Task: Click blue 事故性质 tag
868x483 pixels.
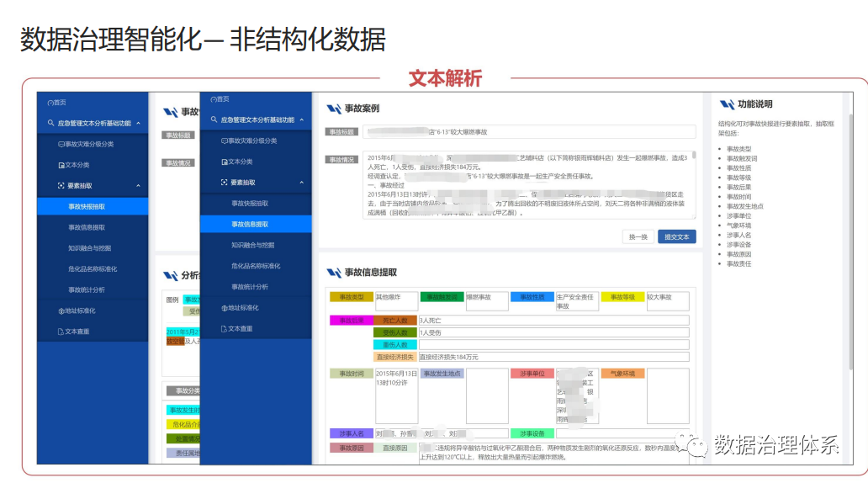Action: [x=532, y=297]
